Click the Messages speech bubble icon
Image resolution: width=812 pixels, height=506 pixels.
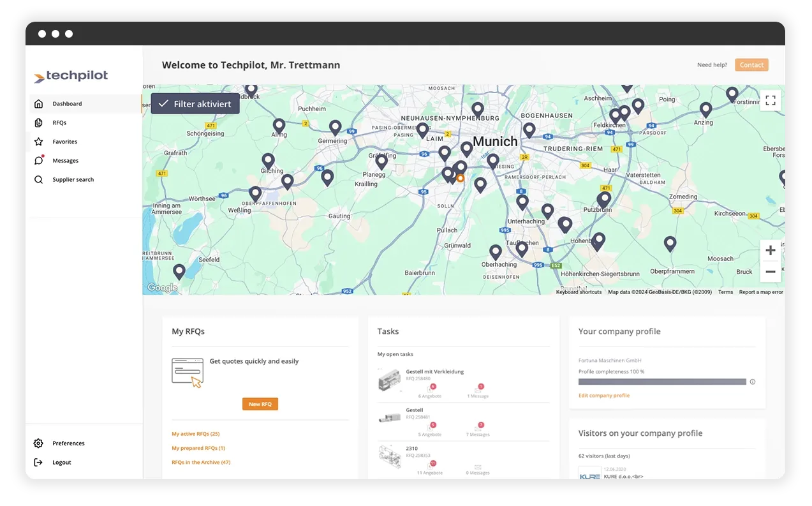[39, 160]
